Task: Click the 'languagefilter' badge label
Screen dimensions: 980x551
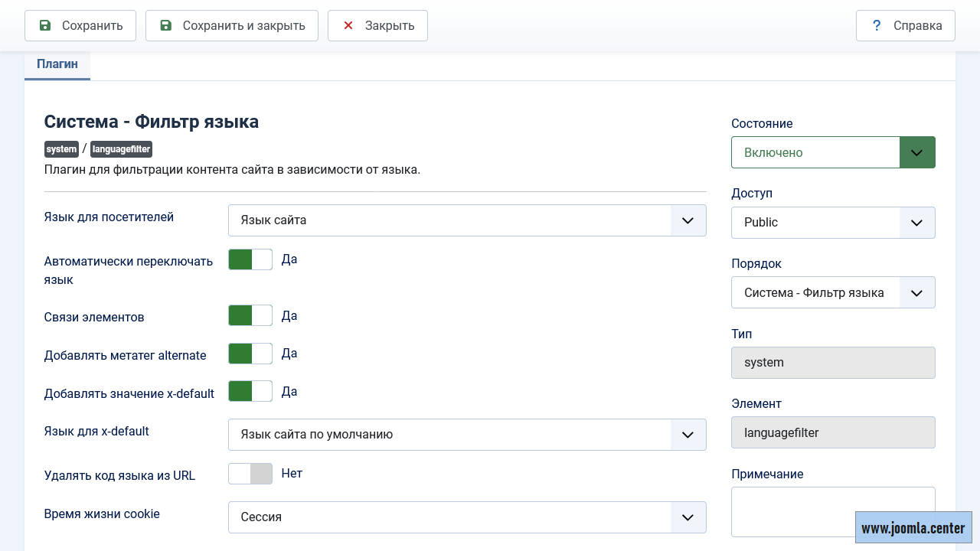Action: point(121,149)
